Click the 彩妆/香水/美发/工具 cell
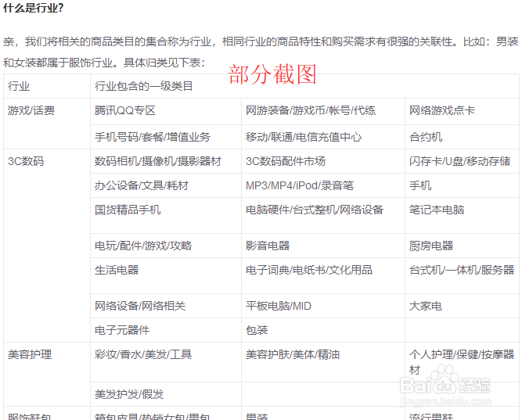The height and width of the screenshot is (420, 522). click(x=166, y=362)
